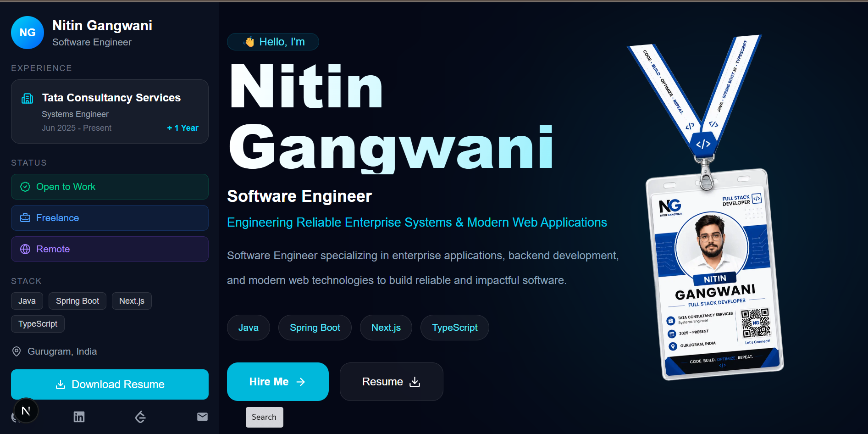Click the building icon on the Tata Consultancy card

(x=28, y=98)
